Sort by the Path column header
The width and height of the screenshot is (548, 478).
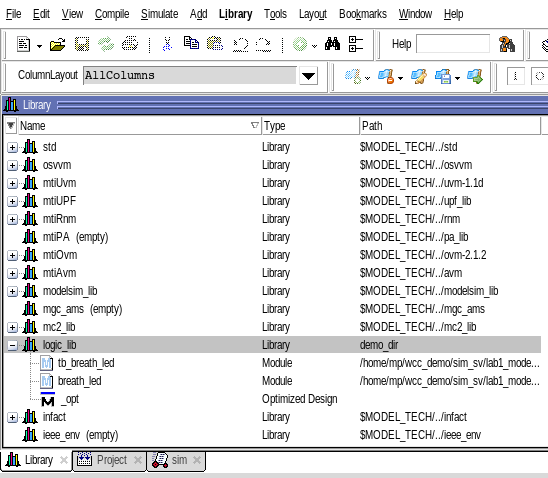[x=450, y=126]
